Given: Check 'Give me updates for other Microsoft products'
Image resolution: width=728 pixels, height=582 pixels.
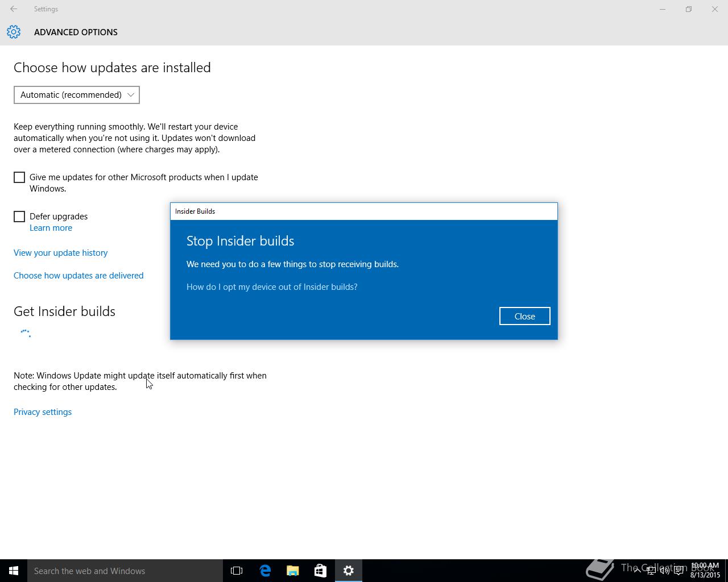Looking at the screenshot, I should (19, 177).
